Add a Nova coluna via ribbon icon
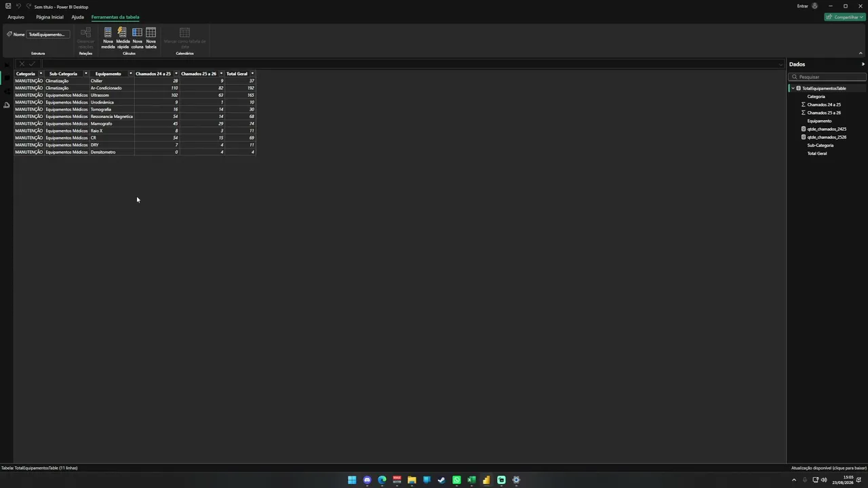The image size is (868, 488). point(137,33)
